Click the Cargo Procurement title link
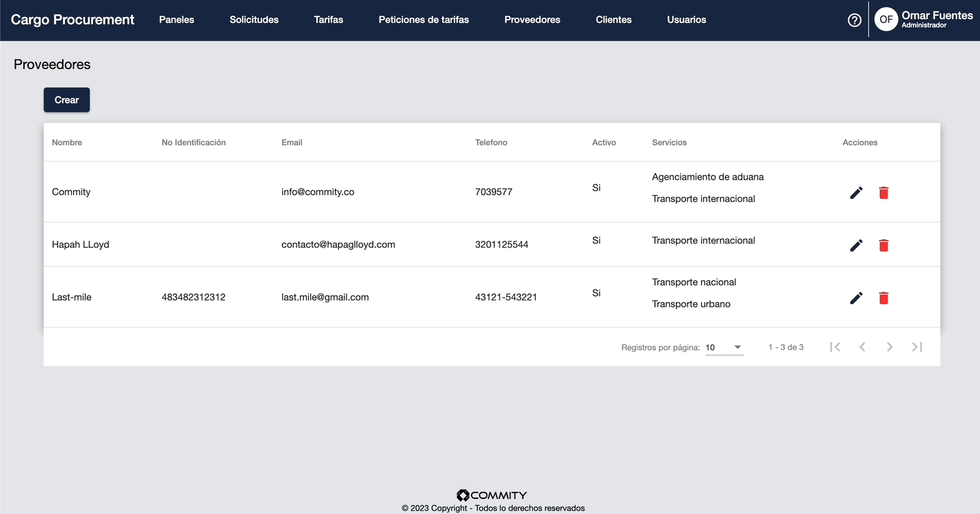The image size is (980, 514). [x=72, y=20]
